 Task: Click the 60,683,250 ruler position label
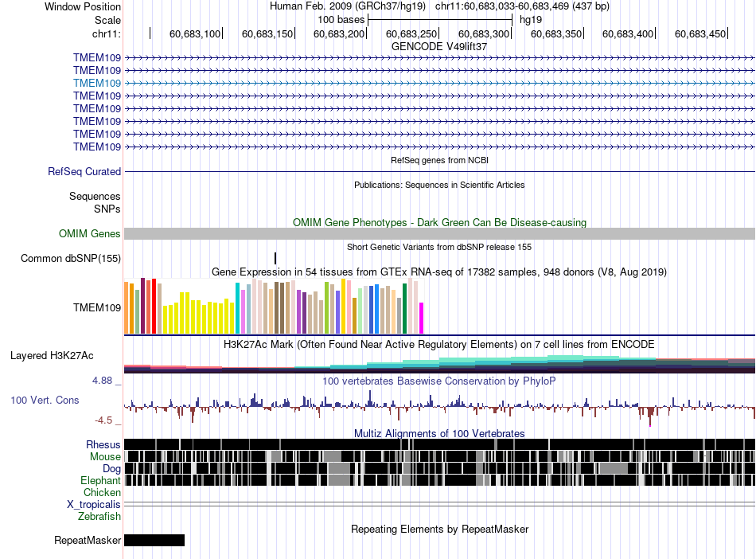[411, 33]
